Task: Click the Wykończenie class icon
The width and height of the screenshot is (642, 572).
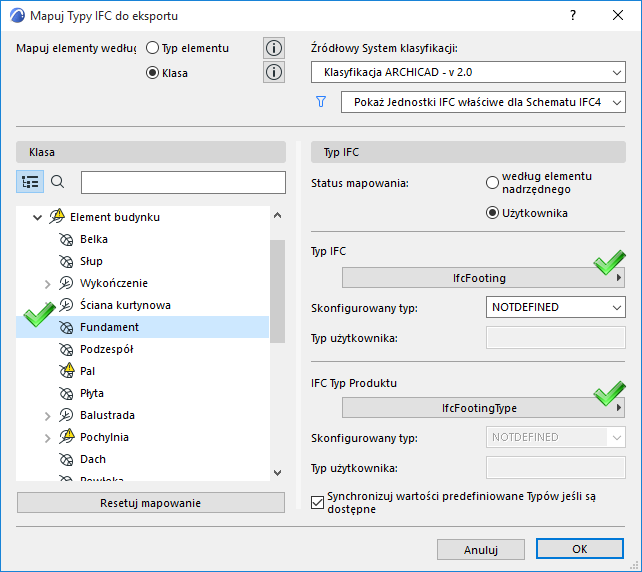Action: click(66, 283)
